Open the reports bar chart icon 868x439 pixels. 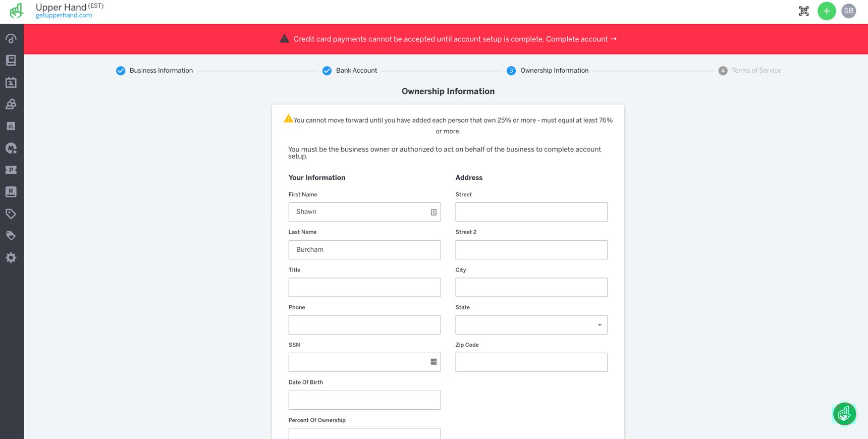tap(11, 126)
